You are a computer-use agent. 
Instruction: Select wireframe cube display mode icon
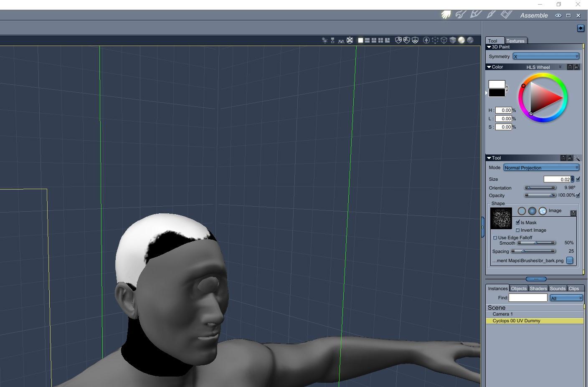tap(444, 40)
